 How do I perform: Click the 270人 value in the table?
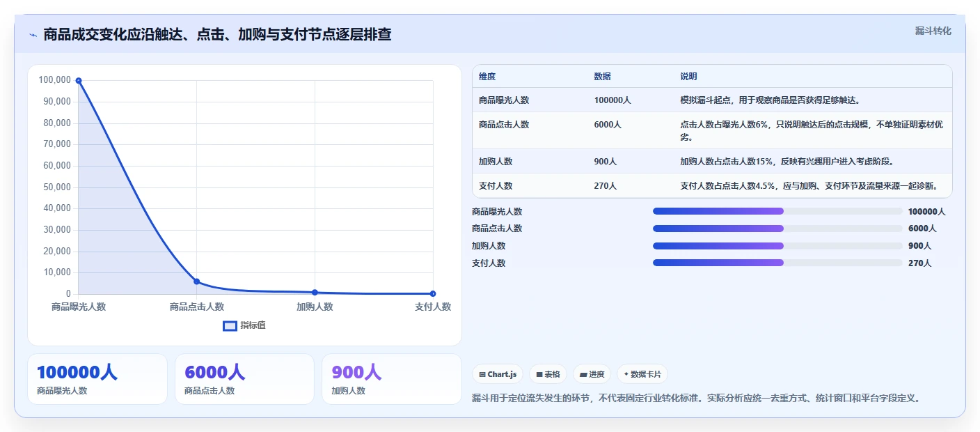pyautogui.click(x=606, y=186)
